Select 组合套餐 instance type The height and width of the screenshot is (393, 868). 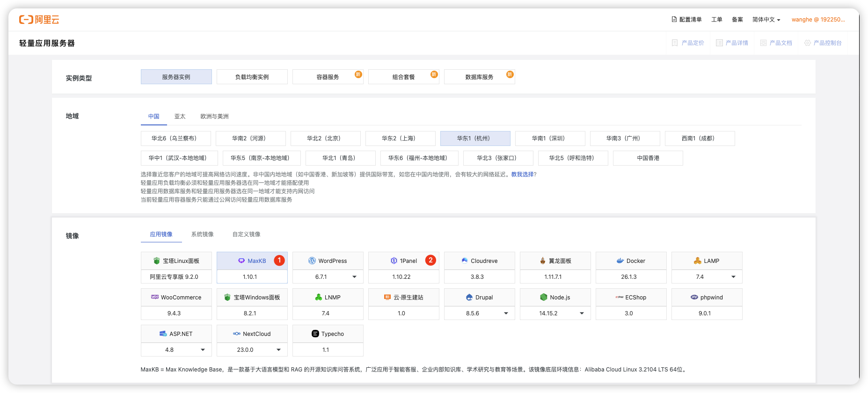pos(404,77)
